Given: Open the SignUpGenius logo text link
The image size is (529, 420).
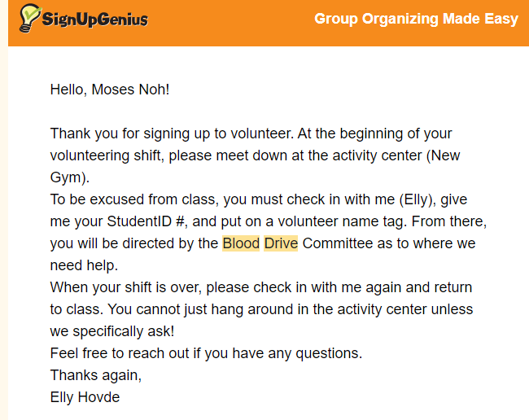Looking at the screenshot, I should coord(94,19).
